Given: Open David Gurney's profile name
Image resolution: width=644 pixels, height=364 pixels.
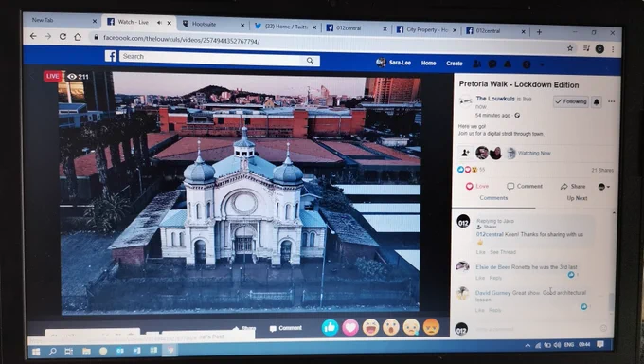Looking at the screenshot, I should pos(492,293).
